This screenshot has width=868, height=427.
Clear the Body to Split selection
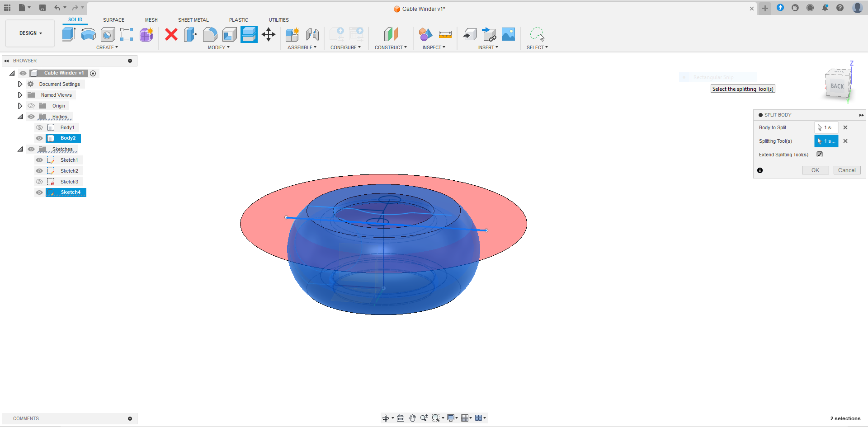[x=845, y=127]
